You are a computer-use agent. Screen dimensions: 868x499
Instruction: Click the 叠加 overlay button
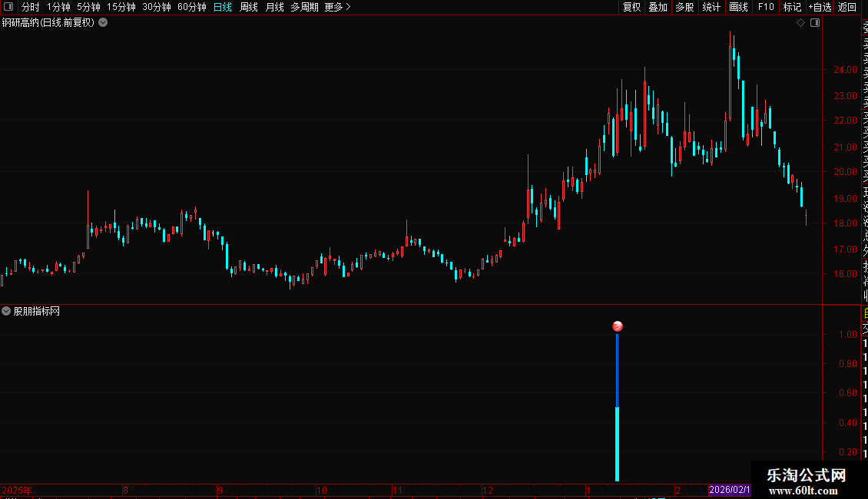pos(658,7)
